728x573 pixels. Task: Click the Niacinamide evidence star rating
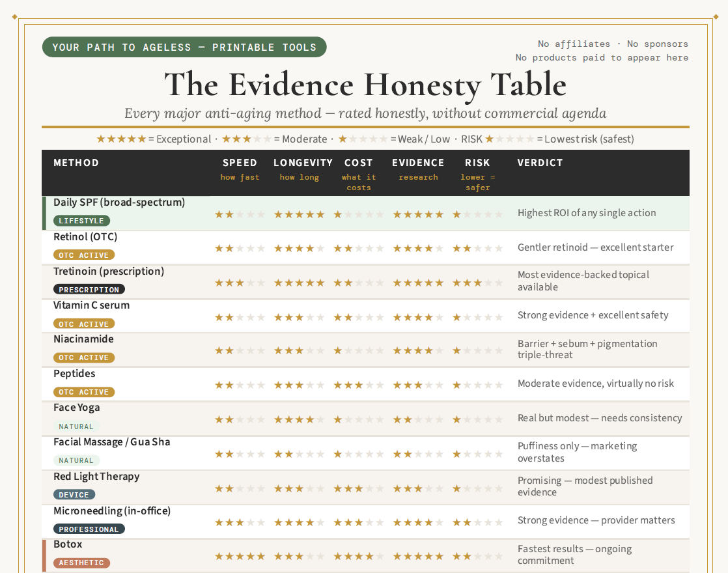coord(418,350)
